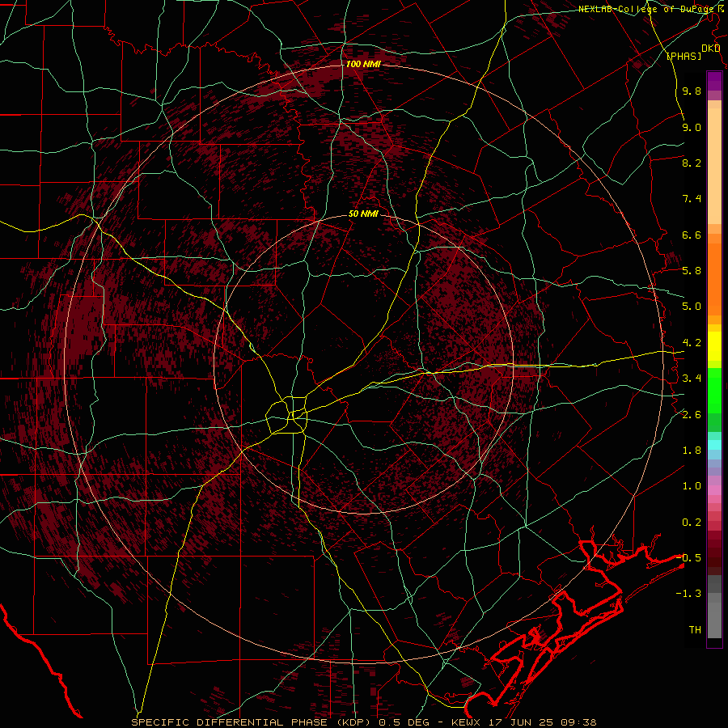The image size is (728, 728).
Task: Click the "-0.5" scale label
Action: click(x=688, y=557)
